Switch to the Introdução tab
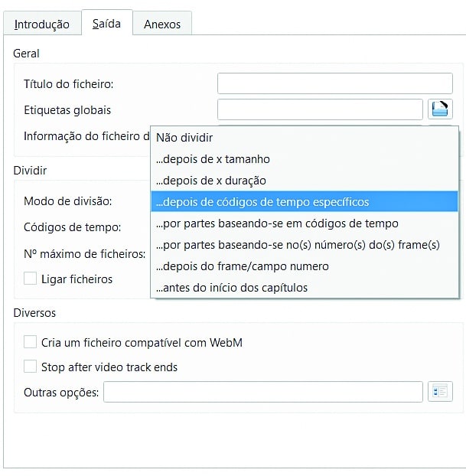Image resolution: width=466 pixels, height=476 pixels. (42, 24)
